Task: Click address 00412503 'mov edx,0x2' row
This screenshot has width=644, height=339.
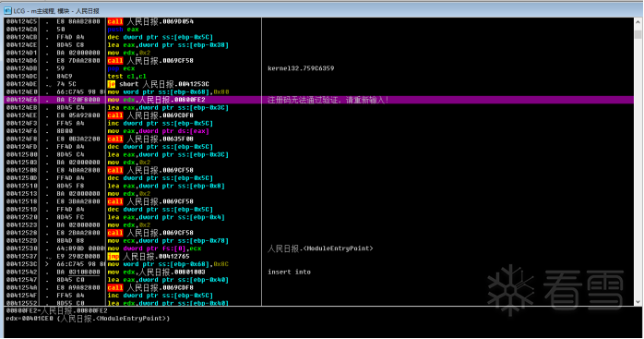Action: pos(21,162)
